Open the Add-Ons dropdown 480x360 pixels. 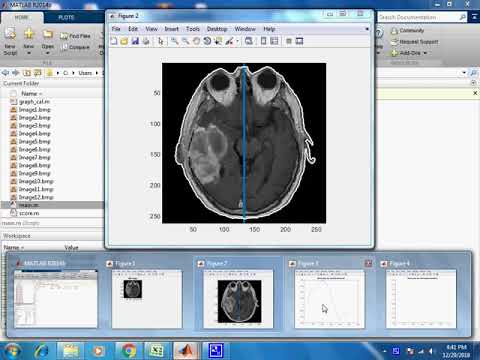click(409, 53)
